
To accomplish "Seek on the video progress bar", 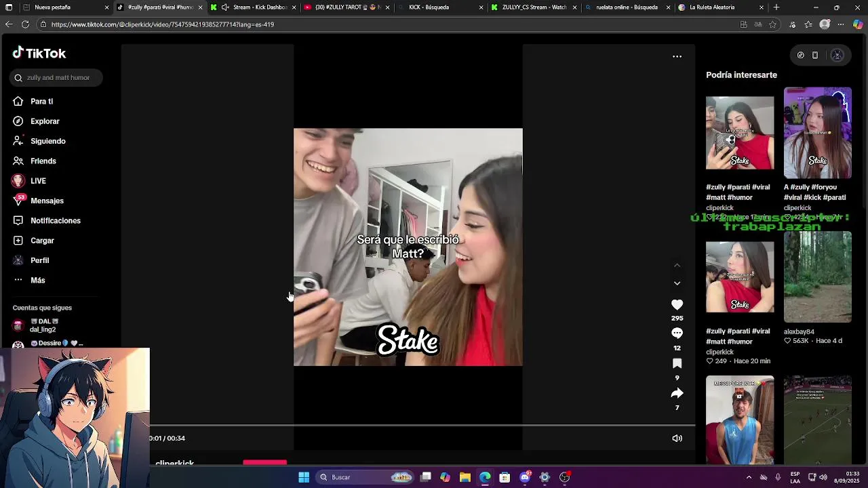I will pyautogui.click(x=422, y=426).
